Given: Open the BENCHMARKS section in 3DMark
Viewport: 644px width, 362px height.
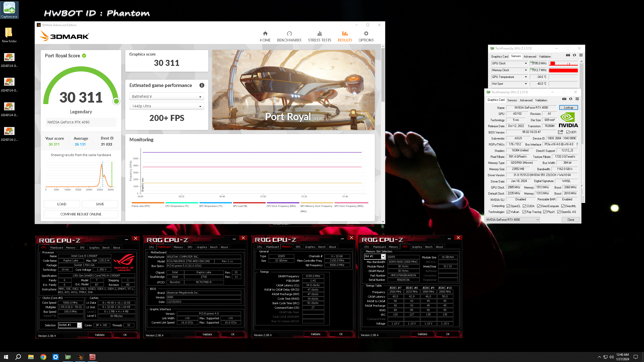Looking at the screenshot, I should [289, 36].
